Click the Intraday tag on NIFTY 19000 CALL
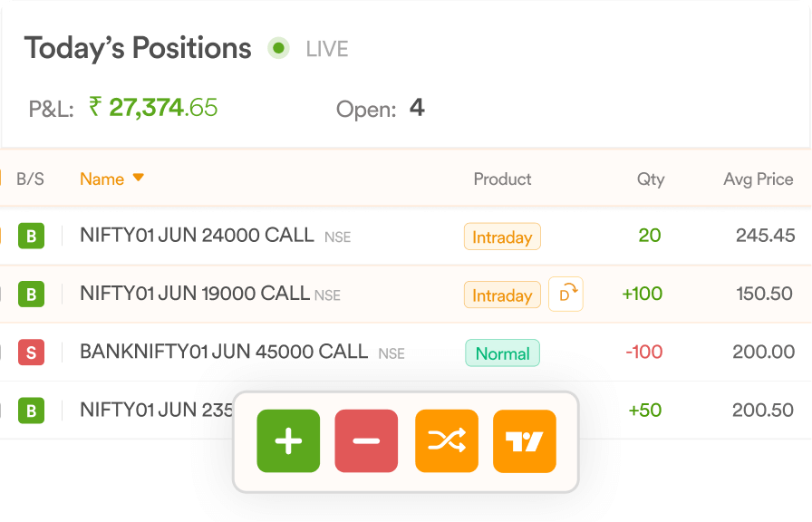Image resolution: width=812 pixels, height=522 pixels. pos(502,295)
